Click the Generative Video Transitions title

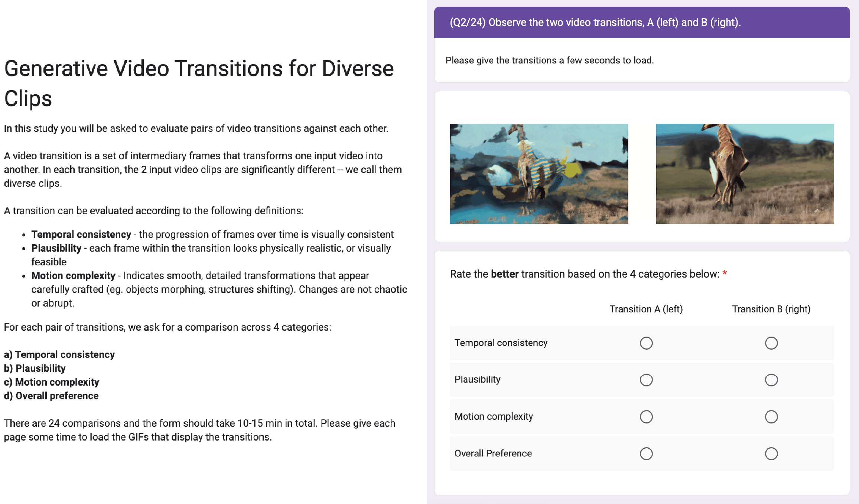199,84
